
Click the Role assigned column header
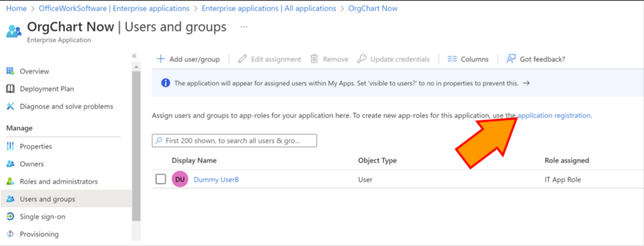coord(567,160)
